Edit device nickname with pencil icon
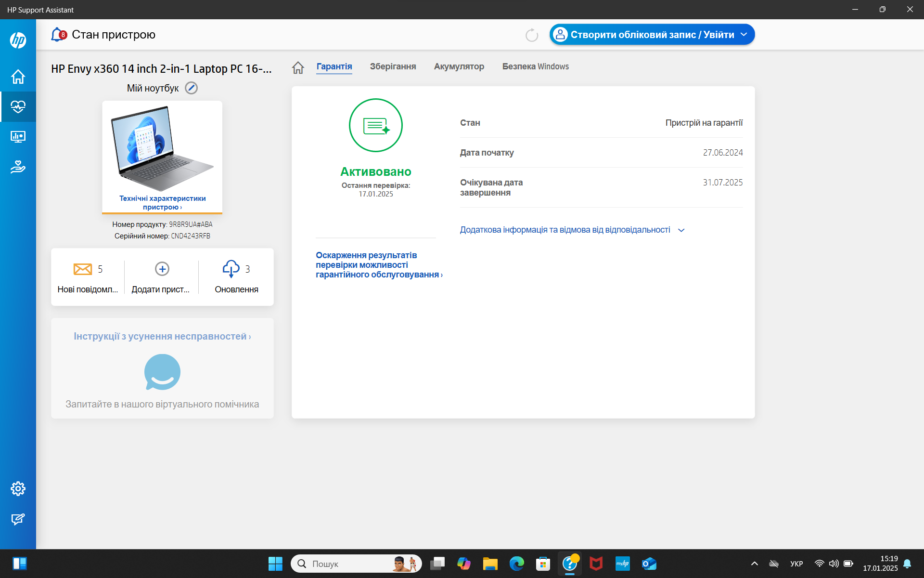This screenshot has width=924, height=578. [192, 88]
